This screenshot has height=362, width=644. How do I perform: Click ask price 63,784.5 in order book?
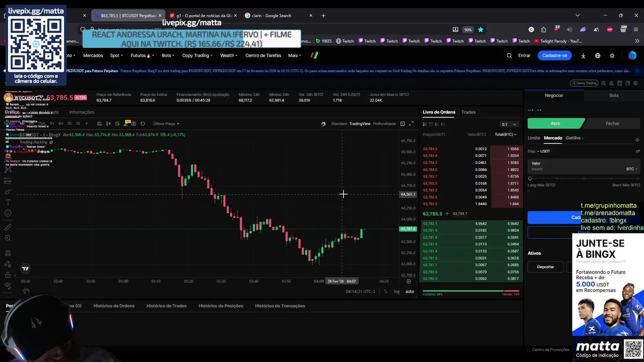430,149
